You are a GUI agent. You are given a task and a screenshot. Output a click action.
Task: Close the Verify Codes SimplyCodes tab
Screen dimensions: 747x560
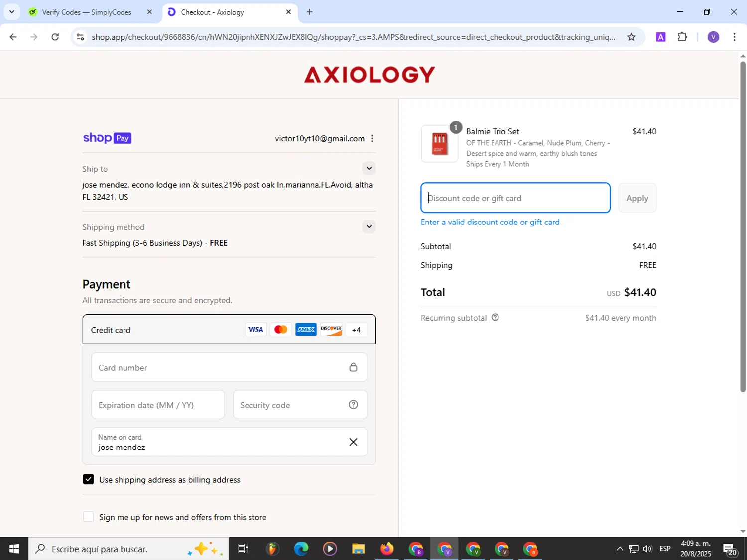149,12
